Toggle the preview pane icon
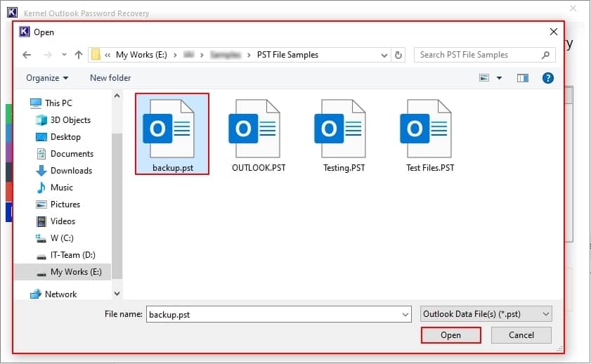The height and width of the screenshot is (364, 591). (522, 78)
